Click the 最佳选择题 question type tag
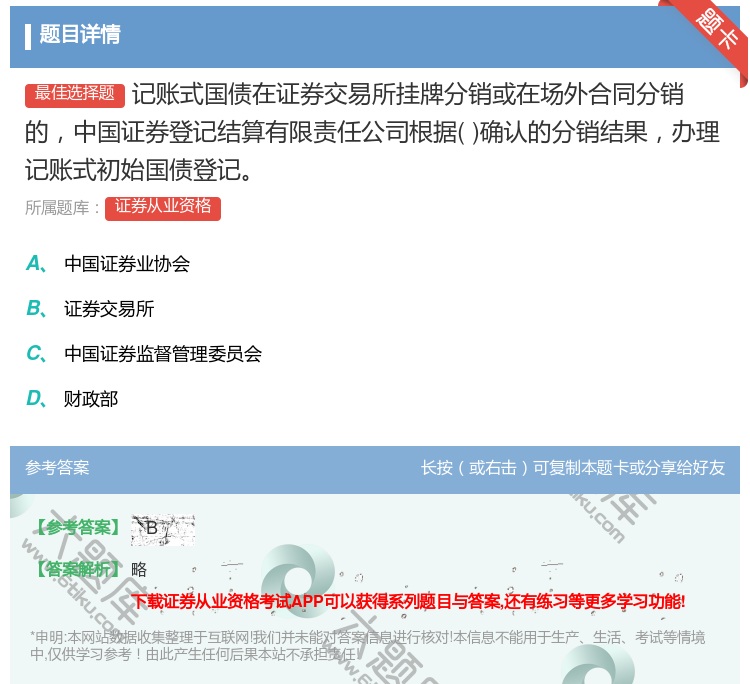Image resolution: width=750 pixels, height=684 pixels. click(75, 95)
